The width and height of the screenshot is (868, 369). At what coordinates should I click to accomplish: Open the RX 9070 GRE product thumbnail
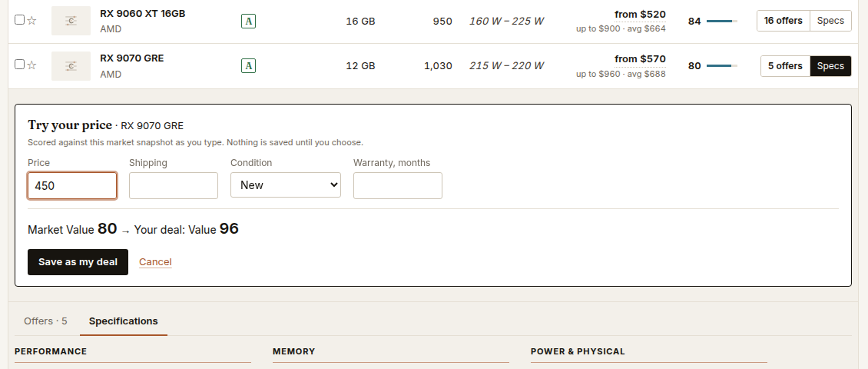pos(71,66)
